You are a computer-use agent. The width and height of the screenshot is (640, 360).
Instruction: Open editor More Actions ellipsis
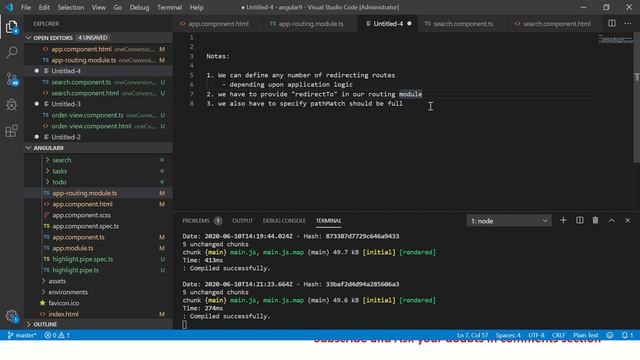(x=627, y=23)
